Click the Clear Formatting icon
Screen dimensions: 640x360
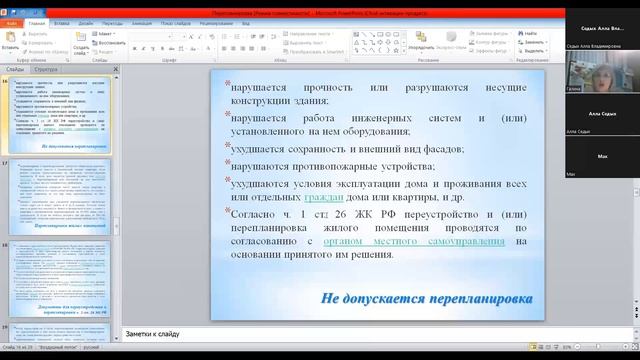(x=211, y=37)
